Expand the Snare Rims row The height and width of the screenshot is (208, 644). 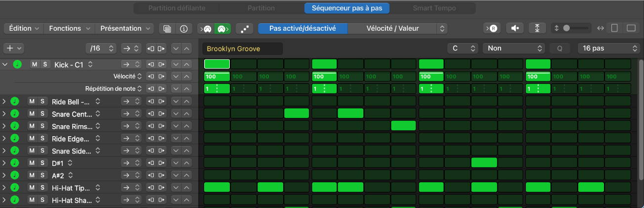point(4,126)
